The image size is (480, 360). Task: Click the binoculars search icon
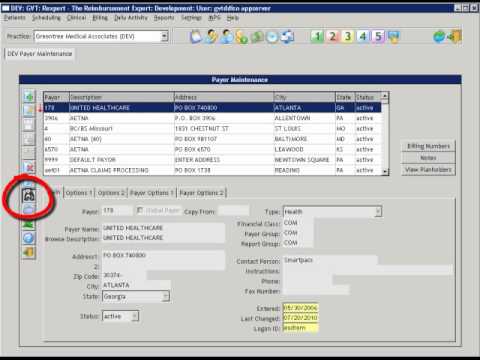(x=29, y=195)
